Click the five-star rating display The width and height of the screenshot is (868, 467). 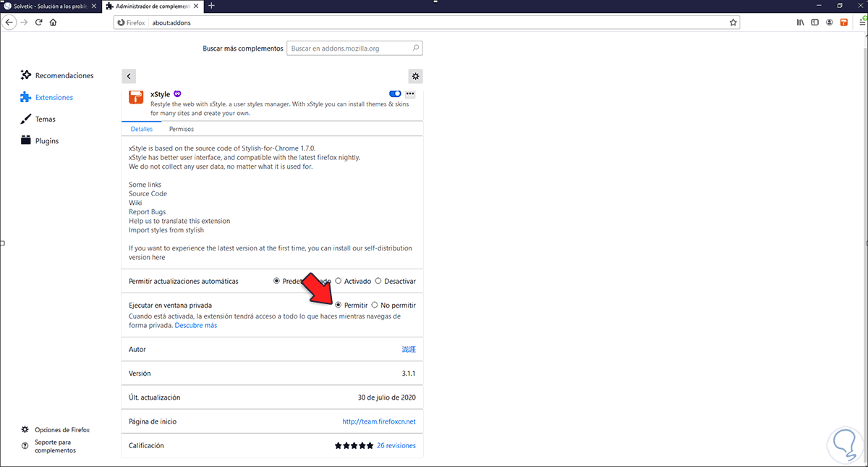click(354, 445)
